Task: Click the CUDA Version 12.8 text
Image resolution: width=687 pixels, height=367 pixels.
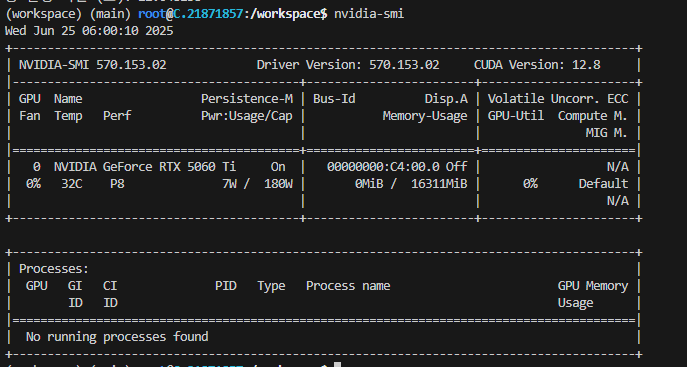Action: pyautogui.click(x=537, y=65)
